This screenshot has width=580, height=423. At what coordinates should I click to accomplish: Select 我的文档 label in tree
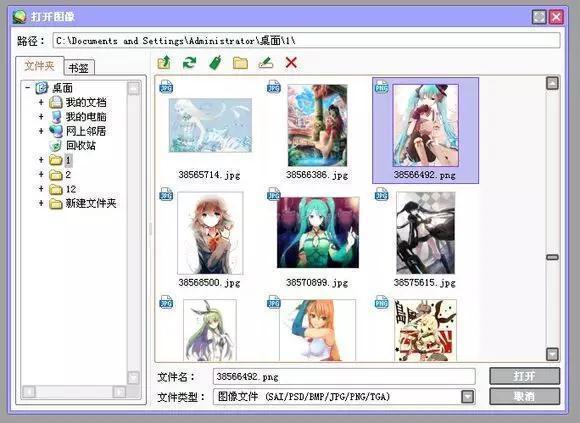pos(86,102)
